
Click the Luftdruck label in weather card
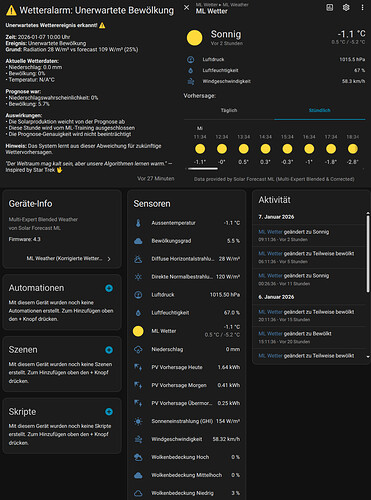(213, 60)
